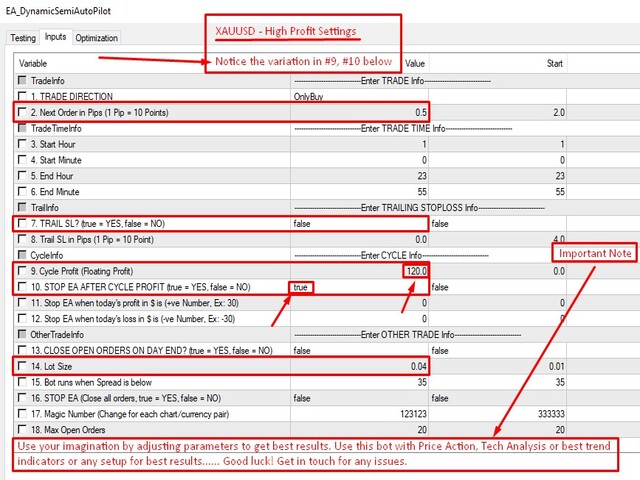Toggle the Trail SL in Pips checkbox
640x480 pixels.
tap(22, 239)
